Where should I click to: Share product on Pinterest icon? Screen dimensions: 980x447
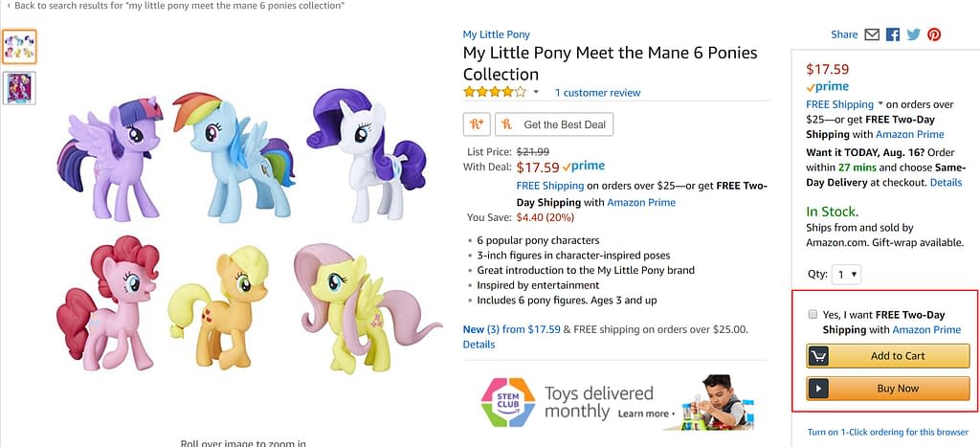(934, 35)
